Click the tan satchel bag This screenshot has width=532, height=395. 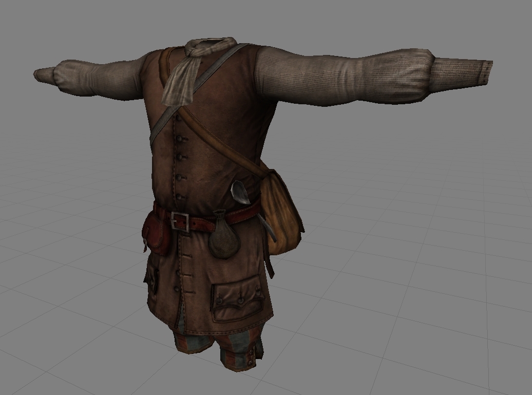click(x=281, y=211)
